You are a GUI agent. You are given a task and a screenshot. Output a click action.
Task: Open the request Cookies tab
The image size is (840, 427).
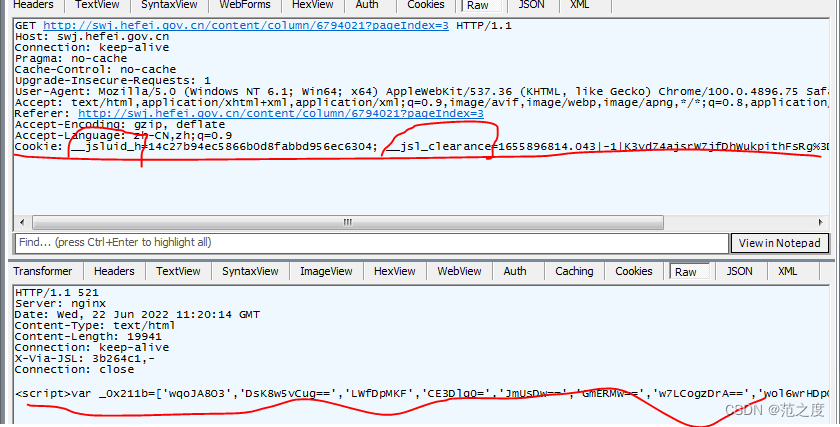425,5
